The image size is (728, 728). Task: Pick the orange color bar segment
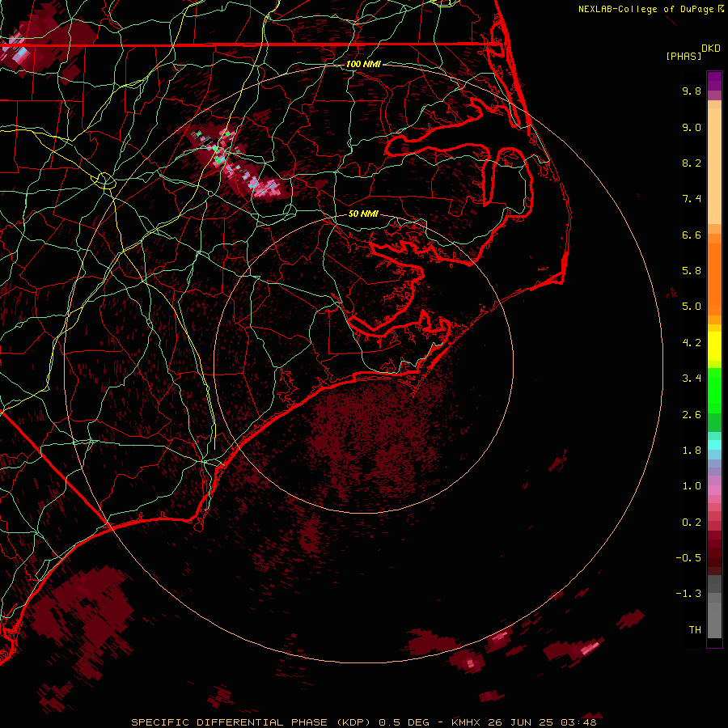[x=714, y=279]
